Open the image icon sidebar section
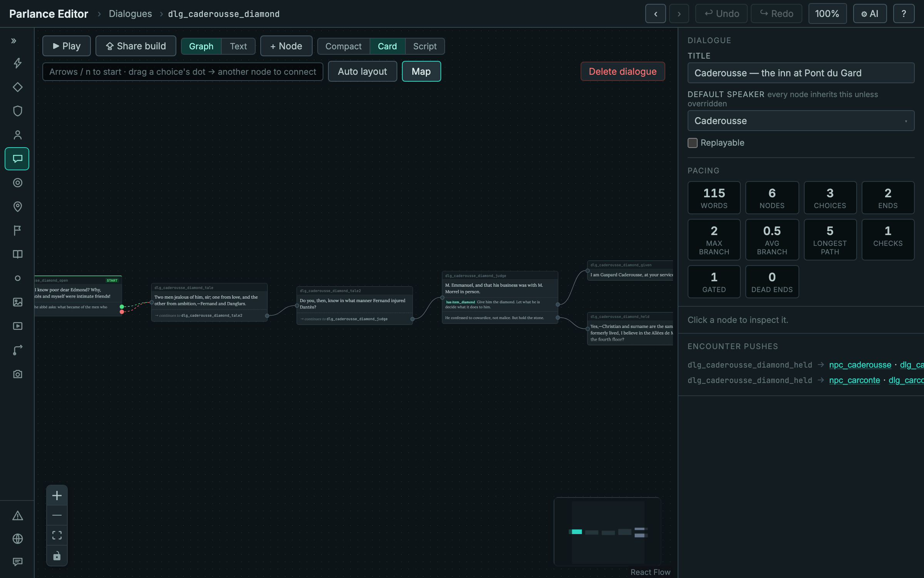924x578 pixels. click(x=17, y=302)
